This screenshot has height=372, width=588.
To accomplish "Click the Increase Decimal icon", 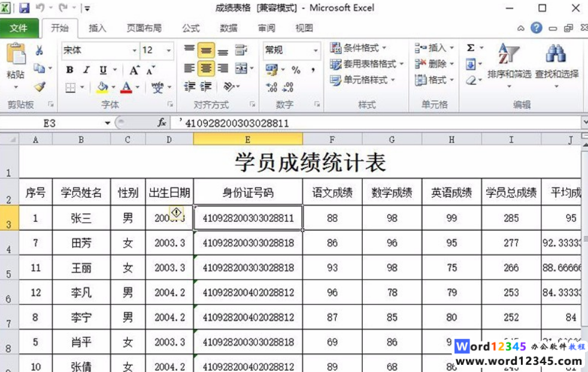I will point(271,87).
